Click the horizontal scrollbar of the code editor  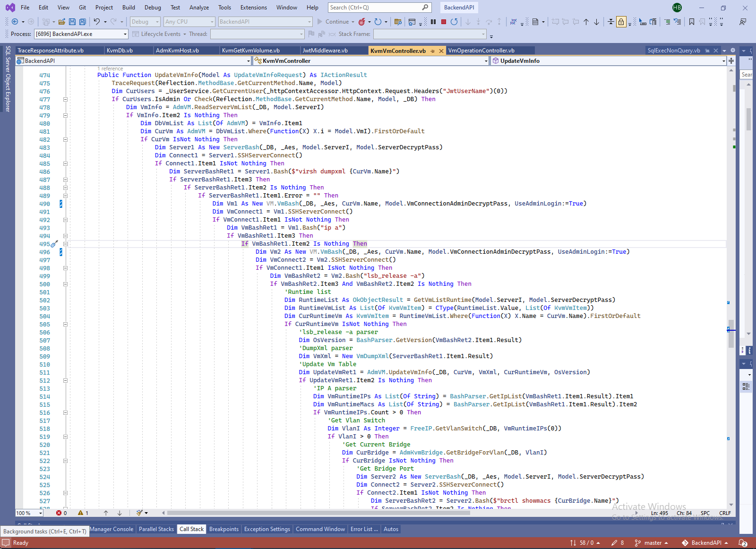point(399,513)
